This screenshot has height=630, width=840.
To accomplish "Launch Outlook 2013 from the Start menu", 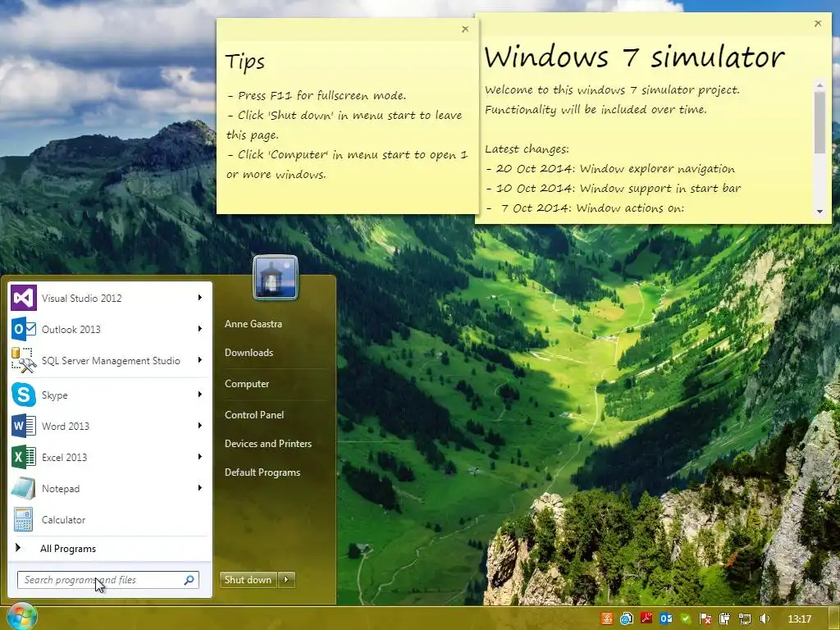I will coord(110,329).
